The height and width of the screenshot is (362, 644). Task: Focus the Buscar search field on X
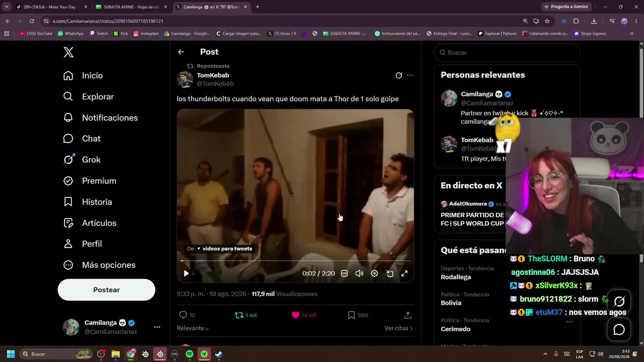[507, 52]
